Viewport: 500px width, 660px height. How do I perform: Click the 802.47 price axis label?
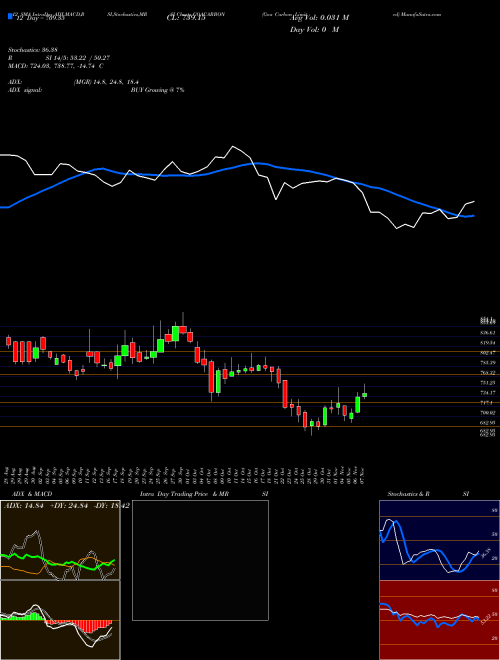pos(487,353)
